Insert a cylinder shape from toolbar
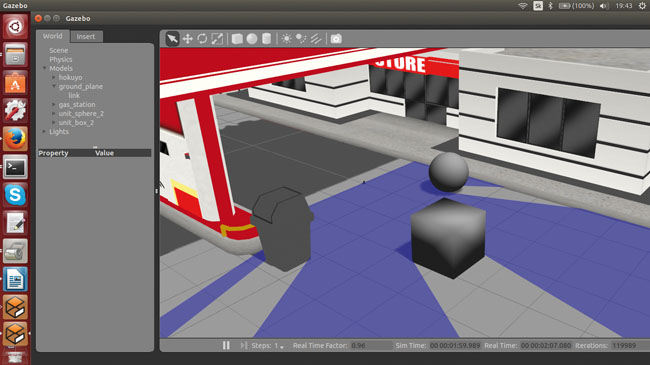Image resolution: width=650 pixels, height=365 pixels. 267,39
